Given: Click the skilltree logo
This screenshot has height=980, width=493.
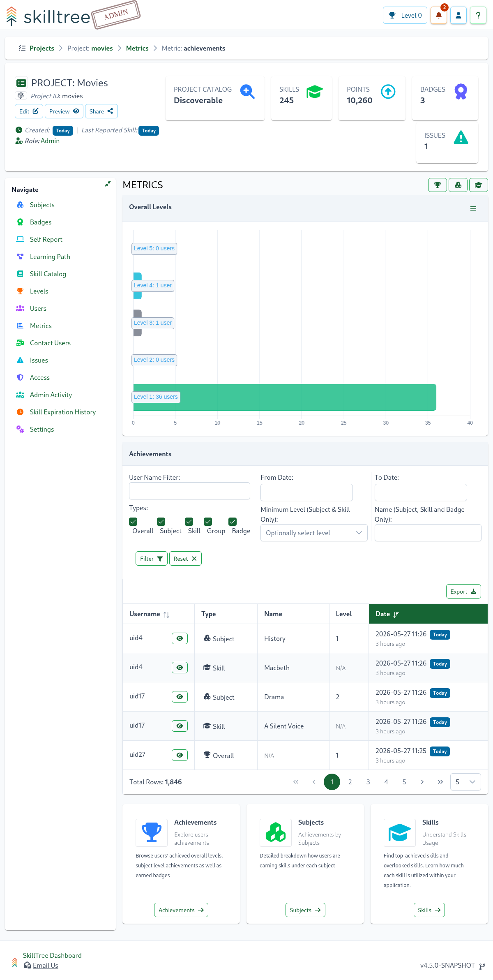Looking at the screenshot, I should tap(48, 16).
